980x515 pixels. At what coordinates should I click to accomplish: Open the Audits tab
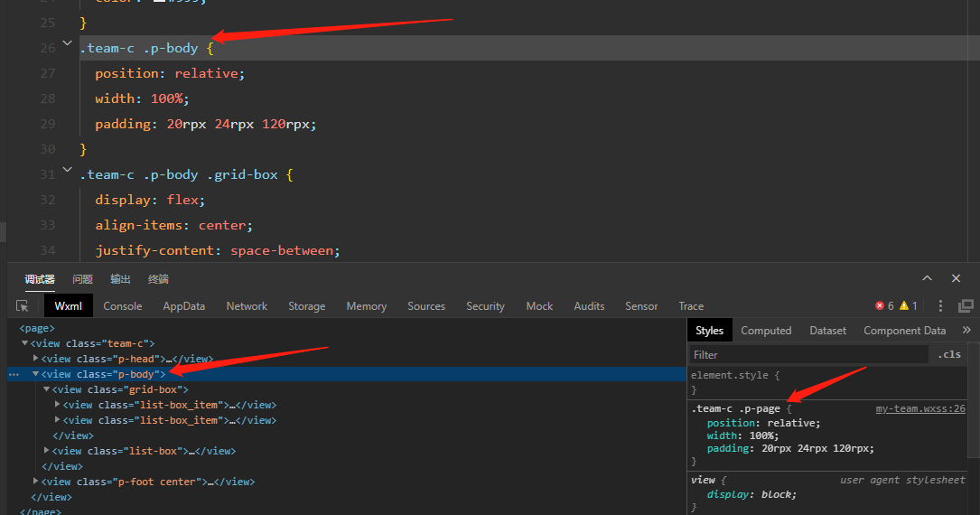pos(590,305)
